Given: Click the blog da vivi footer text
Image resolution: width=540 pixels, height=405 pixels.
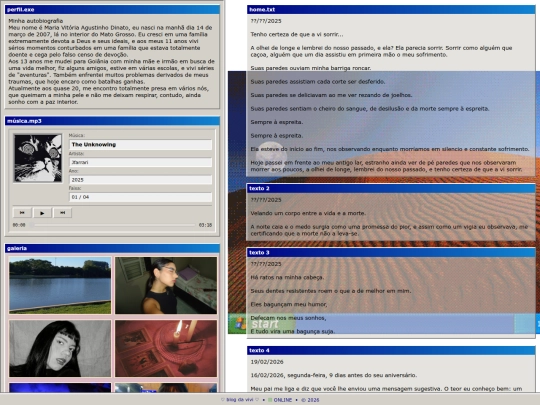Looking at the screenshot, I should 240,400.
